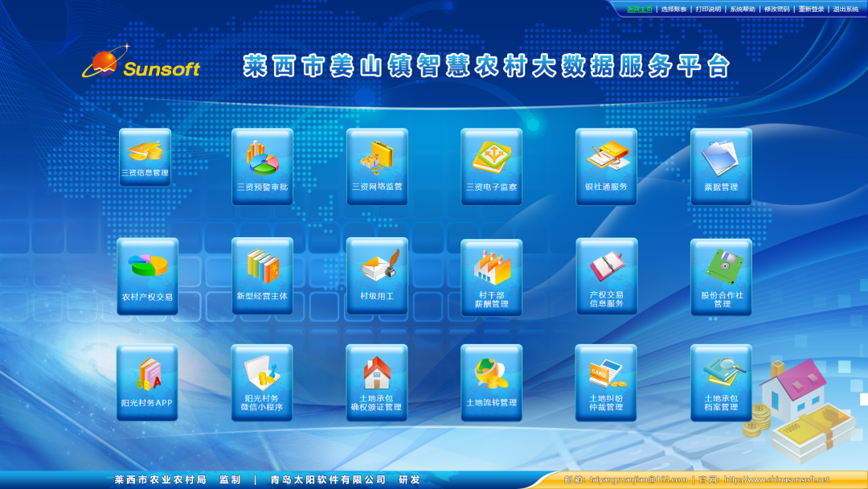Screen dimensions: 868x489
Task: Open 三资预警审批 pie chart icon
Action: pos(262,166)
